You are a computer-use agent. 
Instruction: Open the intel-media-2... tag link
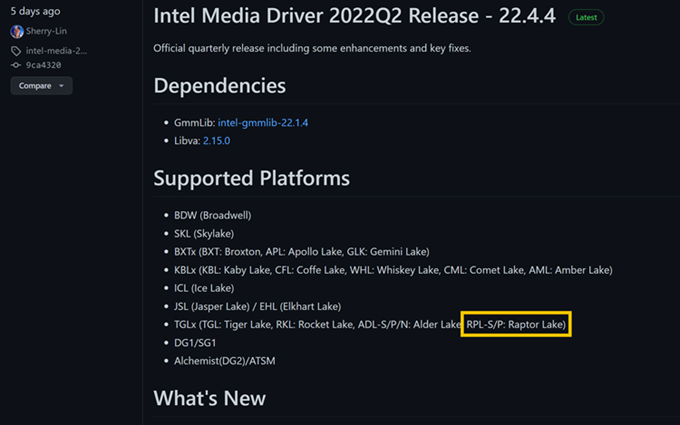pos(56,51)
